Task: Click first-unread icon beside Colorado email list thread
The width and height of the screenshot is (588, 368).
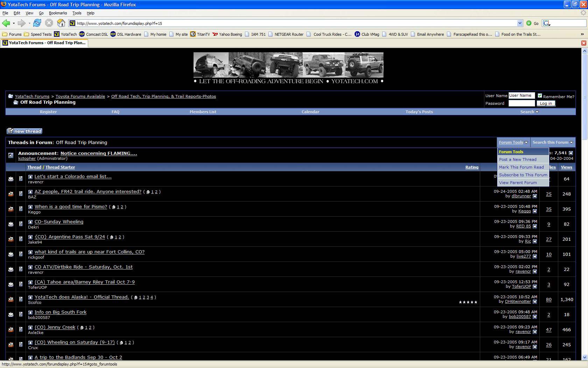Action: (x=30, y=177)
